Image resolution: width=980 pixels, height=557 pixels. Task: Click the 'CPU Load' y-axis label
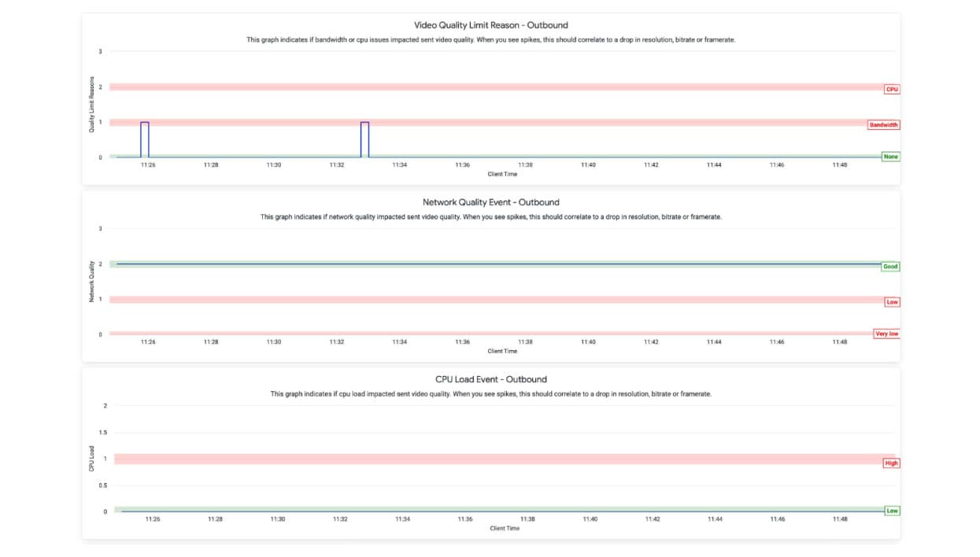pos(92,459)
